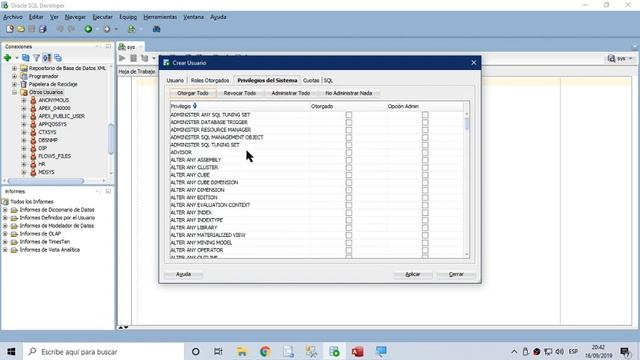The width and height of the screenshot is (640, 360).
Task: Click the privilege list vertical scrollbar thumb
Action: click(x=467, y=124)
